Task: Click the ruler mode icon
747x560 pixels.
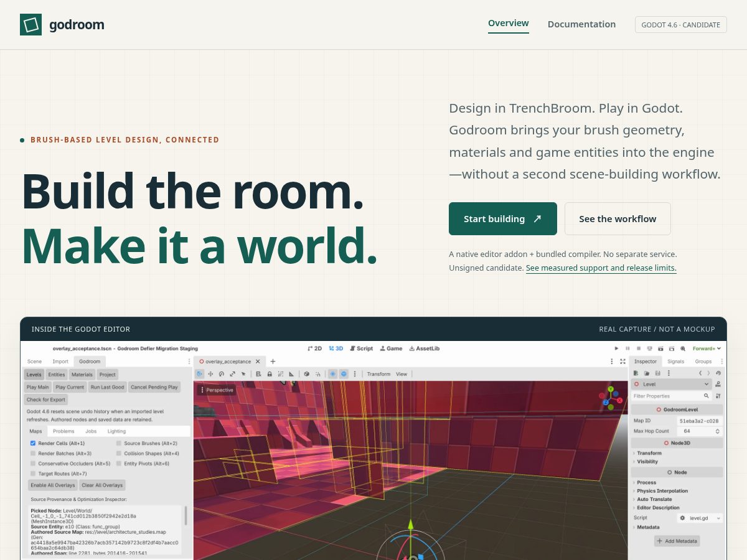Action: (291, 374)
